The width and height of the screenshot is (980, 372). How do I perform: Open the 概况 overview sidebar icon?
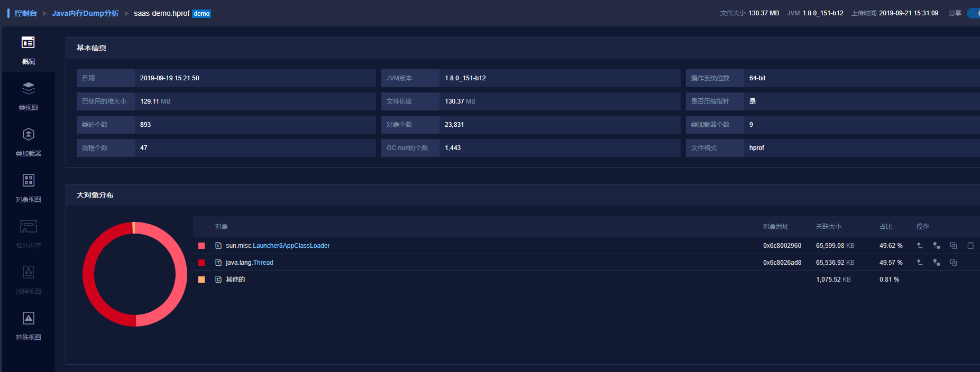pyautogui.click(x=29, y=42)
